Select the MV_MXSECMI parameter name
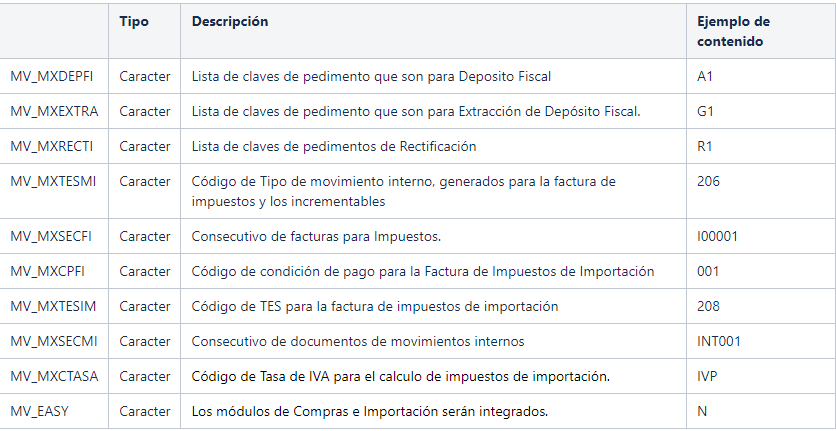The height and width of the screenshot is (431, 836). [54, 341]
